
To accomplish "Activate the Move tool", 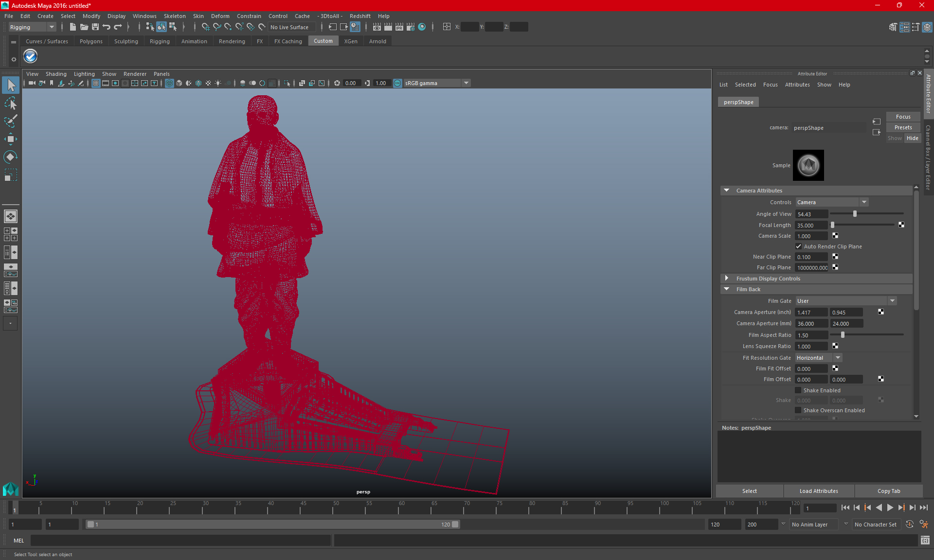I will 11,139.
